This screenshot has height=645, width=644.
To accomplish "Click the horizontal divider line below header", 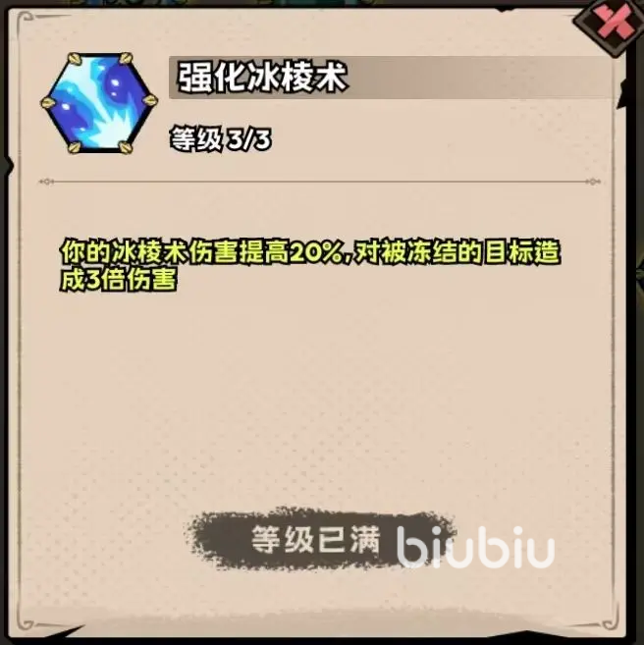I will point(319,182).
